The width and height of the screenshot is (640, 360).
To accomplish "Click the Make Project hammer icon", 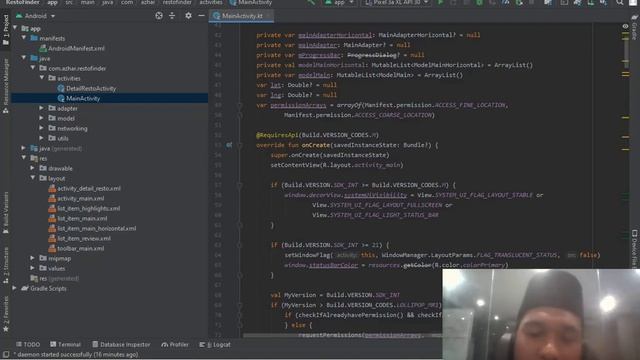I will coord(311,2).
